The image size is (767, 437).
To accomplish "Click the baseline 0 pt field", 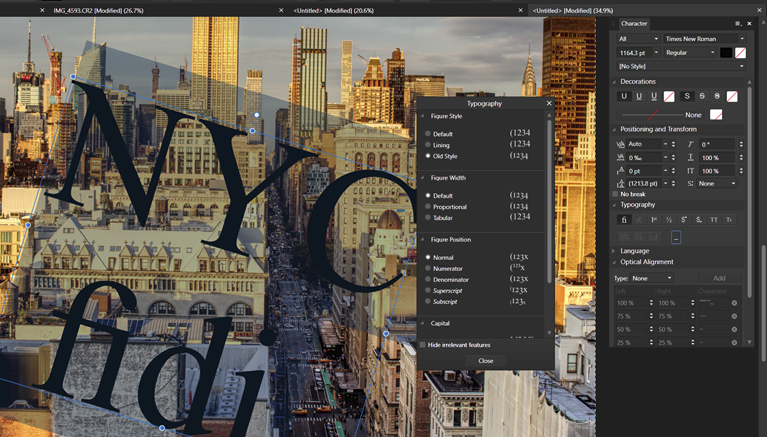I will tap(644, 171).
